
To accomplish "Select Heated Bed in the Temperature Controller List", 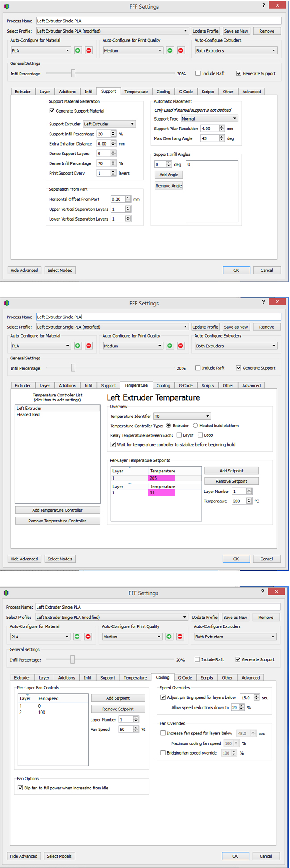I will coord(28,415).
